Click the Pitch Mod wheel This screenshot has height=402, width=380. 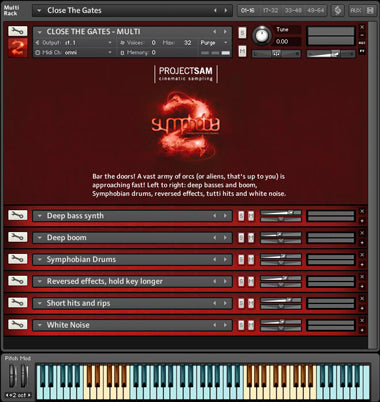(x=13, y=376)
